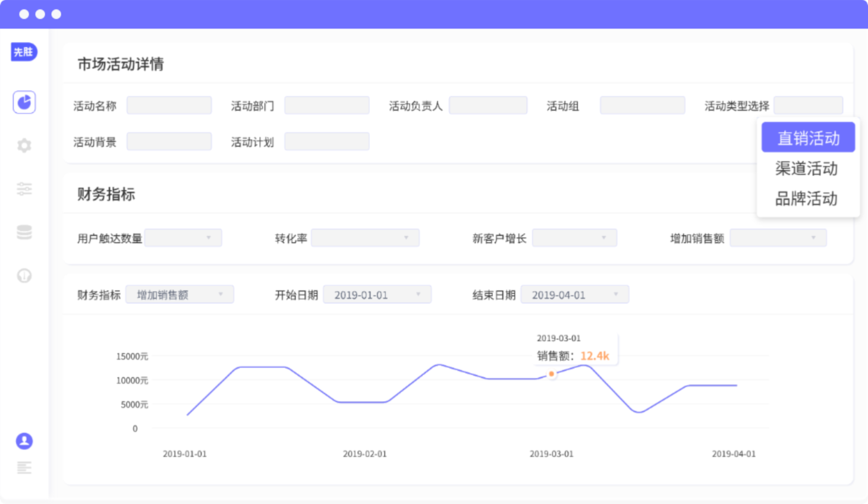Open the user profile avatar icon
Screen dimensions: 868x504
[x=24, y=441]
